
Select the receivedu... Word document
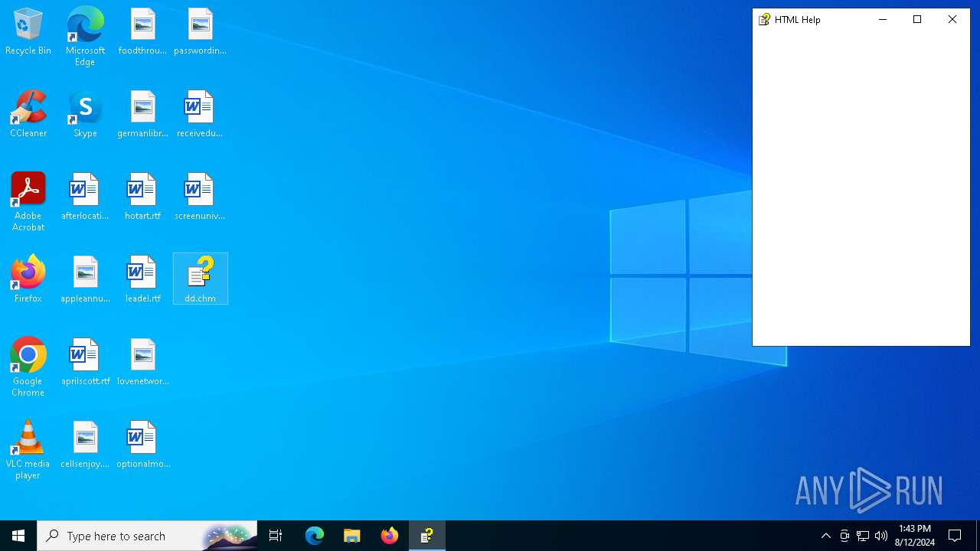pyautogui.click(x=200, y=115)
